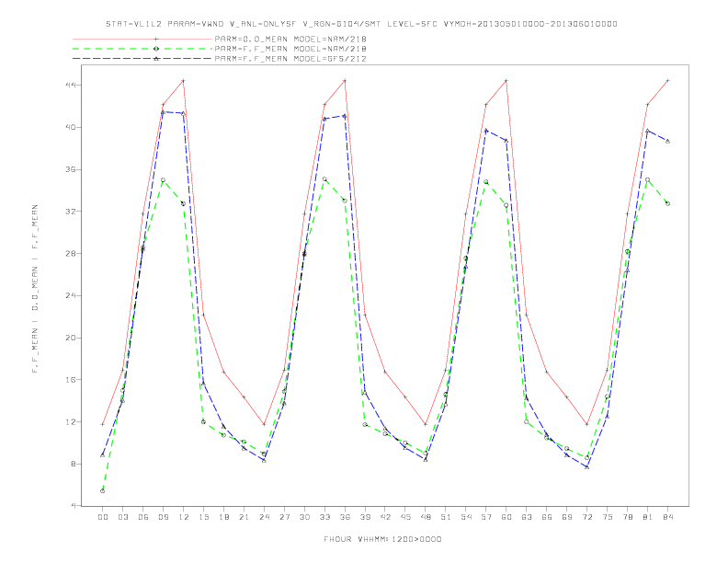Screen dimensions: 728x563
Task: Select legend text PARM=F.F_MEAN MODEL=NAM/218
Action: point(290,49)
